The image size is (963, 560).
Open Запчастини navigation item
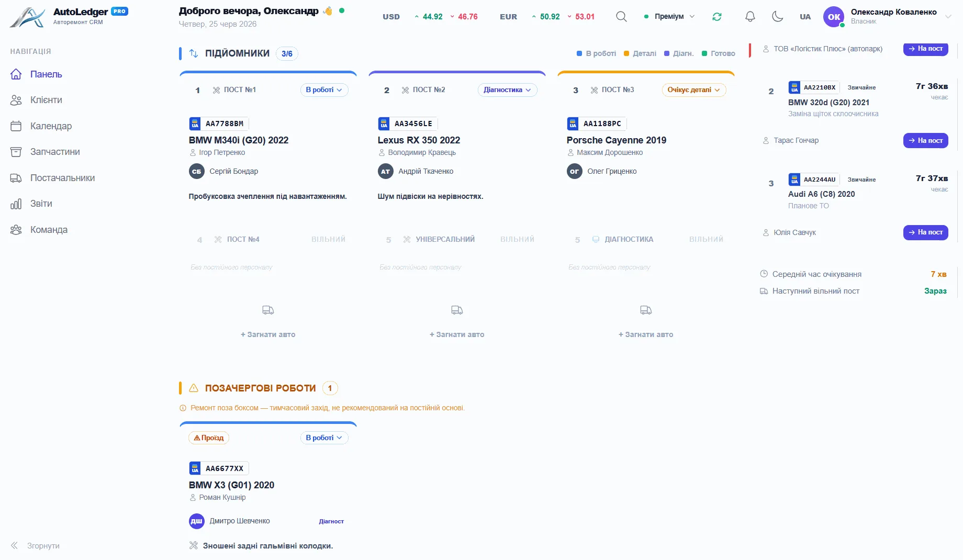(55, 152)
